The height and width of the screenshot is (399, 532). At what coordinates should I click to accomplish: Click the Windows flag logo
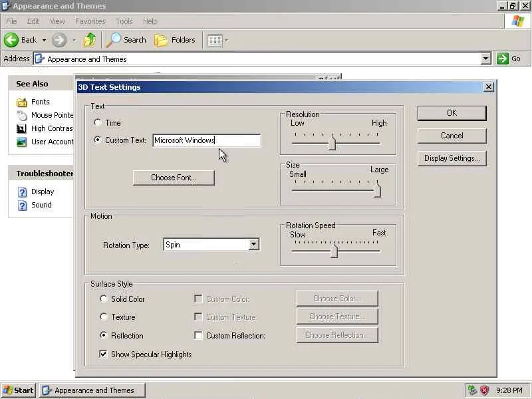(x=518, y=21)
